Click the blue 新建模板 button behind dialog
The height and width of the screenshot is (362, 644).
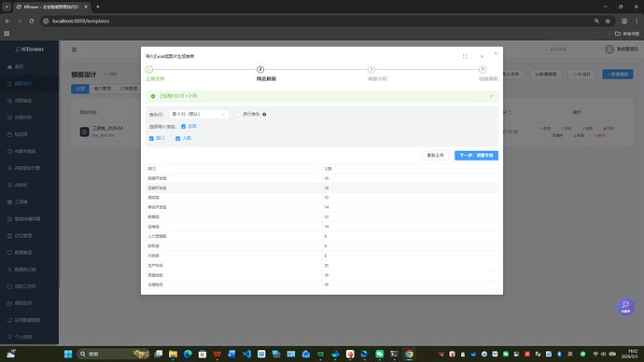click(x=617, y=75)
